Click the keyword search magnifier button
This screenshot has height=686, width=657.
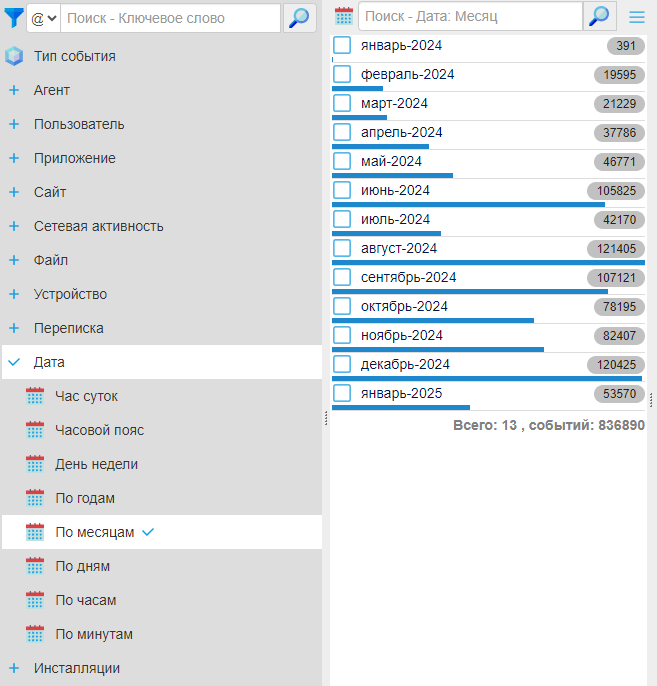click(x=299, y=17)
